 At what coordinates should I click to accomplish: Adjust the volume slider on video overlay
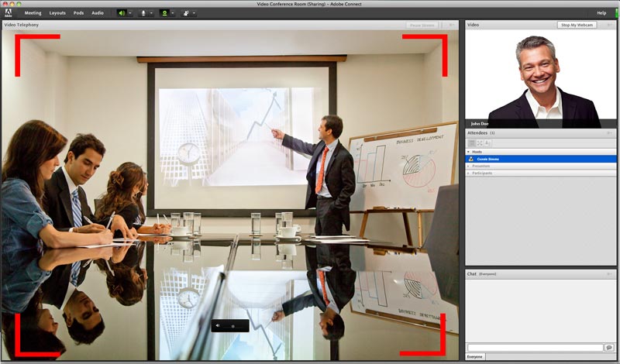[x=233, y=326]
